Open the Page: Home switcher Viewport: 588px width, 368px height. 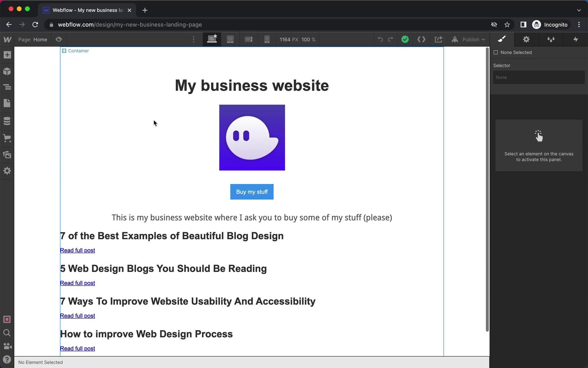[x=33, y=40]
